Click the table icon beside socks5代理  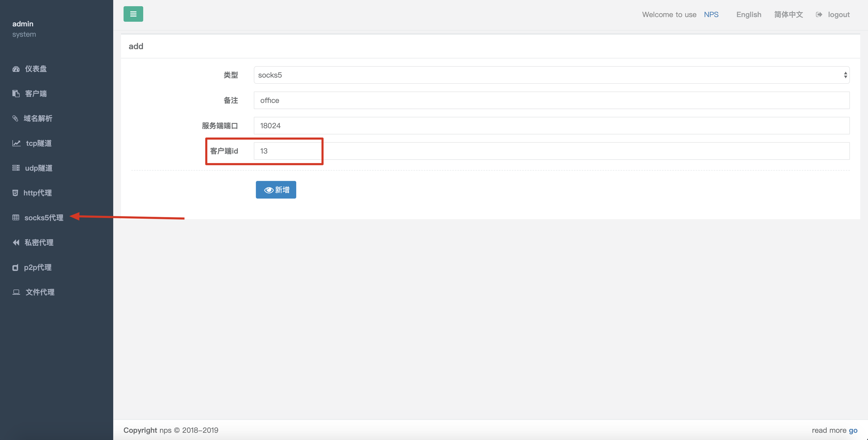(15, 218)
